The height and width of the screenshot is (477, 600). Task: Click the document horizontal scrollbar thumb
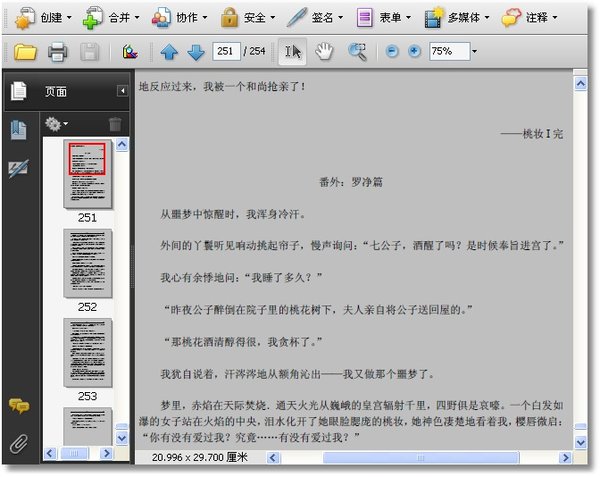click(x=421, y=458)
